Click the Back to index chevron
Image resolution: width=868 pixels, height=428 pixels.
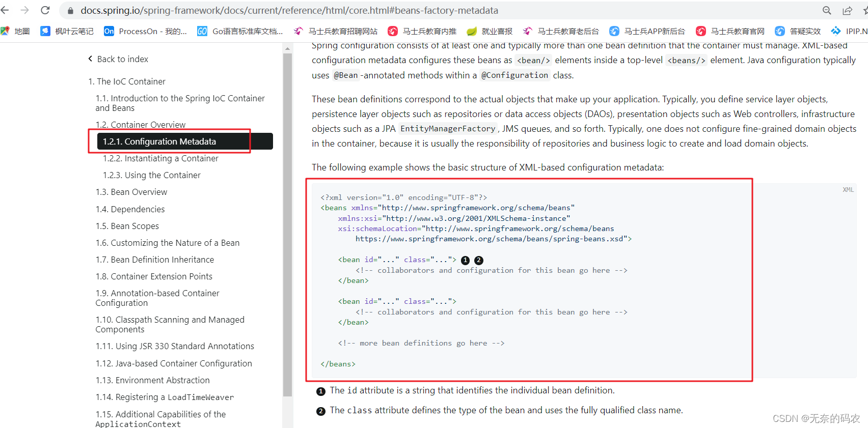coord(90,59)
